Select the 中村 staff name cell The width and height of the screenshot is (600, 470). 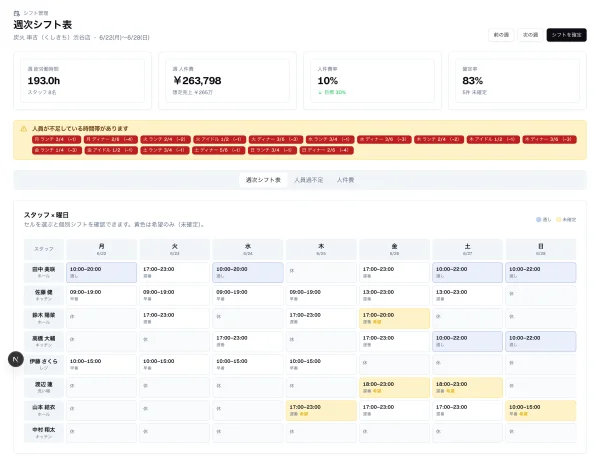point(44,433)
